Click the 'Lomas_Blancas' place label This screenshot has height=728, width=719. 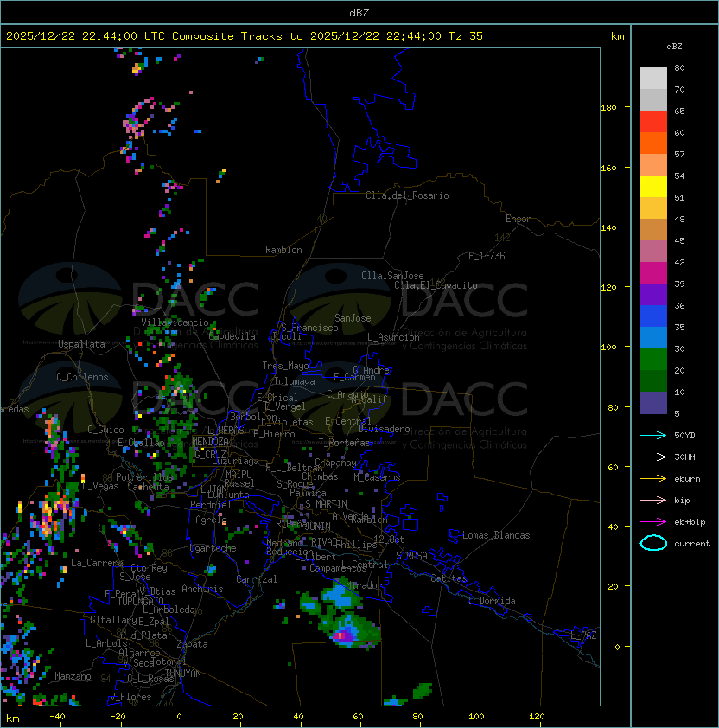[x=496, y=535]
